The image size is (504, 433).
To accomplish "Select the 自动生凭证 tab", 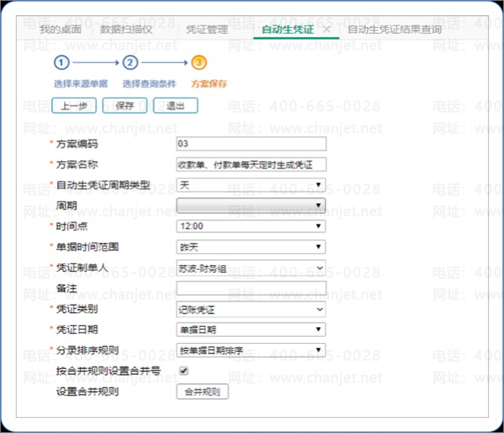I will pyautogui.click(x=288, y=29).
